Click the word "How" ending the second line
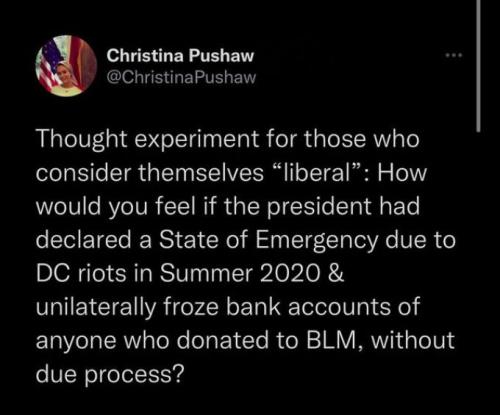This screenshot has height=415, width=500. [402, 172]
